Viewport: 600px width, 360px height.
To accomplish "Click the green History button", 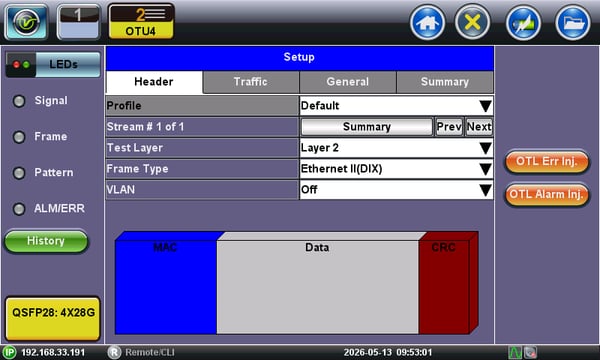I will tap(46, 241).
